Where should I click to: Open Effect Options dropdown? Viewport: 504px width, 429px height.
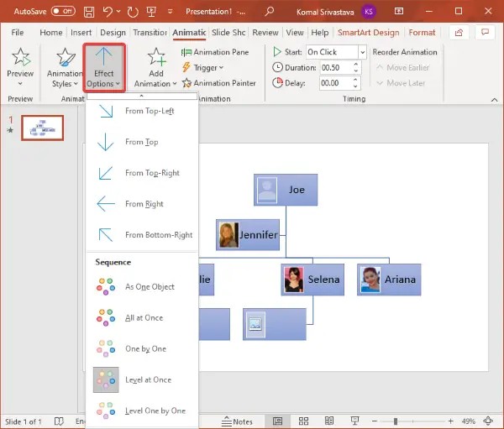pos(104,67)
